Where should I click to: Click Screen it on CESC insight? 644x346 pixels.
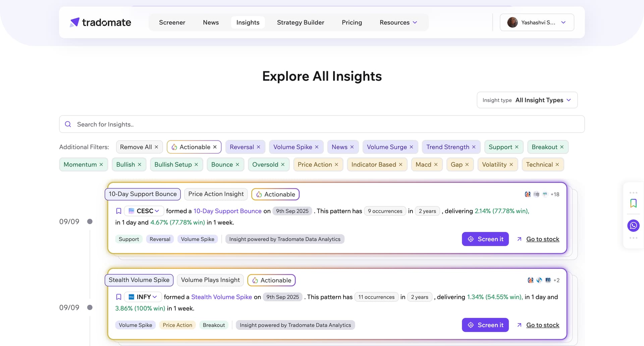[485, 239]
